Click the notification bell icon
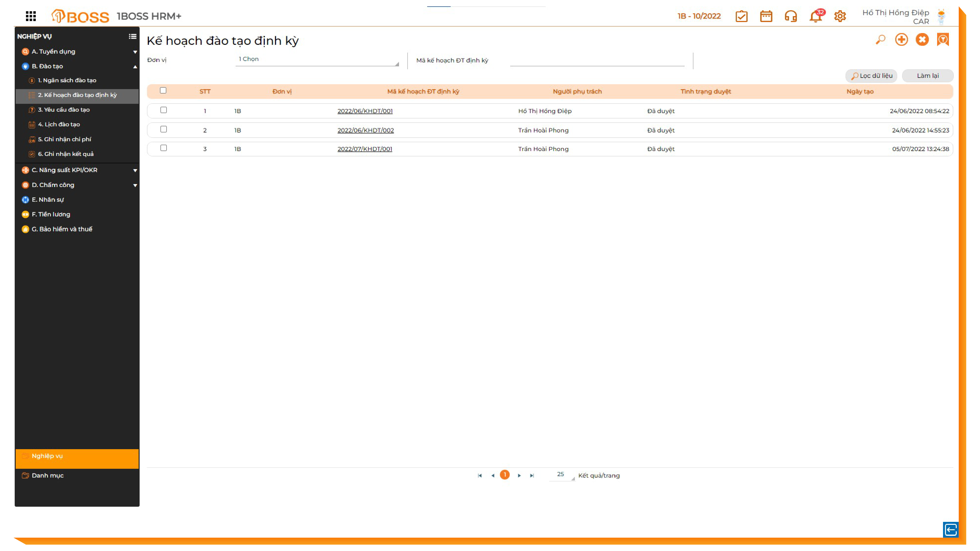 (815, 16)
